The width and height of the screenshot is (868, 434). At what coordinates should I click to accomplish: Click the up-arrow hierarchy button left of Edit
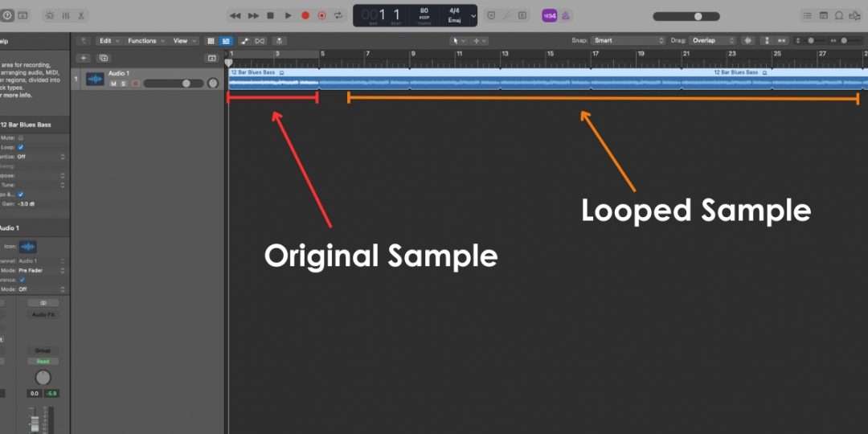pos(84,40)
